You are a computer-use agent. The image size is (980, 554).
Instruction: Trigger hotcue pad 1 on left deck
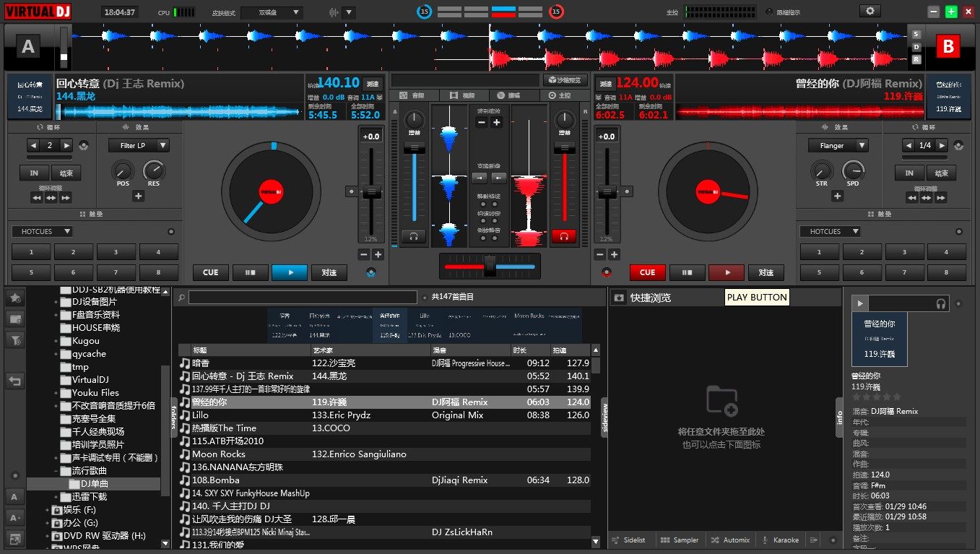pyautogui.click(x=31, y=252)
